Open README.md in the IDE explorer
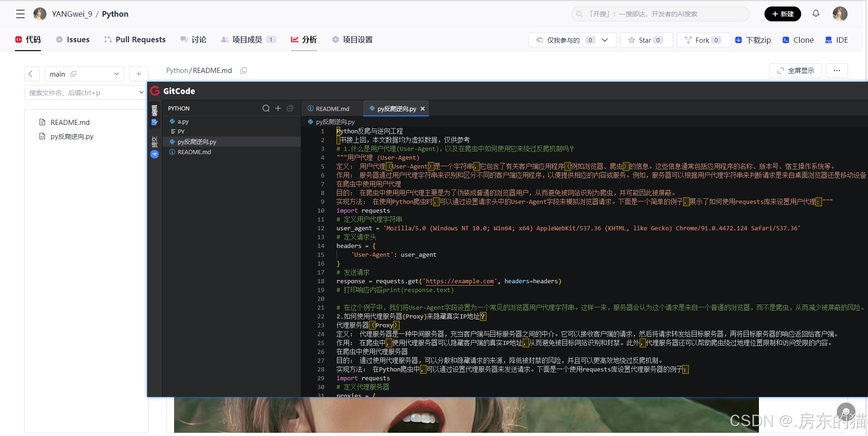The width and height of the screenshot is (868, 436). click(231, 152)
